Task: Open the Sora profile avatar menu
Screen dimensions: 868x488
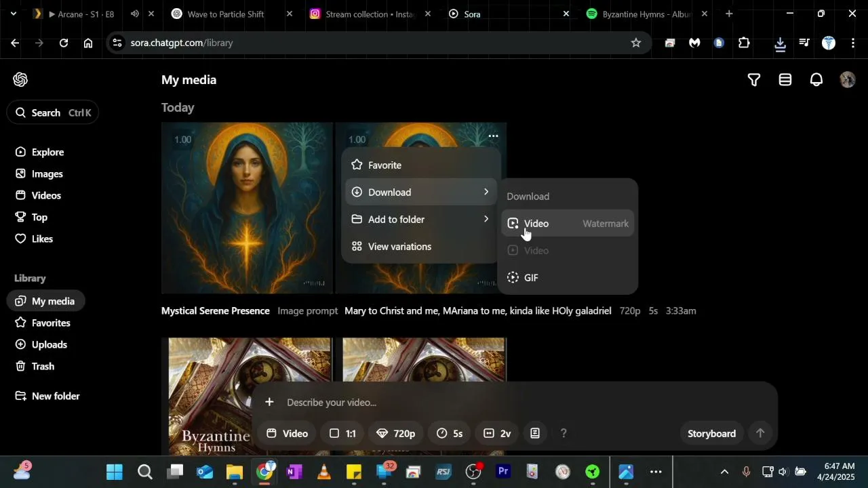Action: pyautogui.click(x=848, y=80)
